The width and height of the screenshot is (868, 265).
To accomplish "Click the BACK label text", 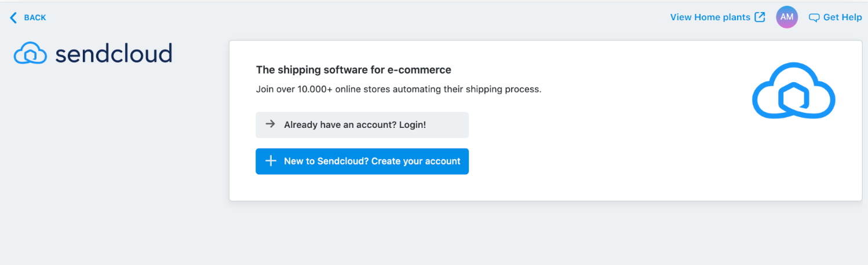I will point(35,18).
